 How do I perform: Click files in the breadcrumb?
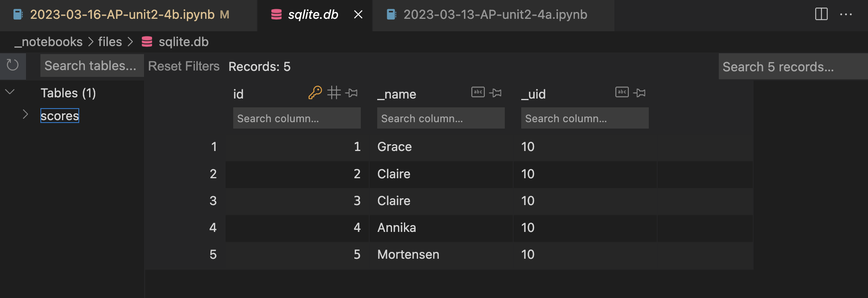[110, 42]
